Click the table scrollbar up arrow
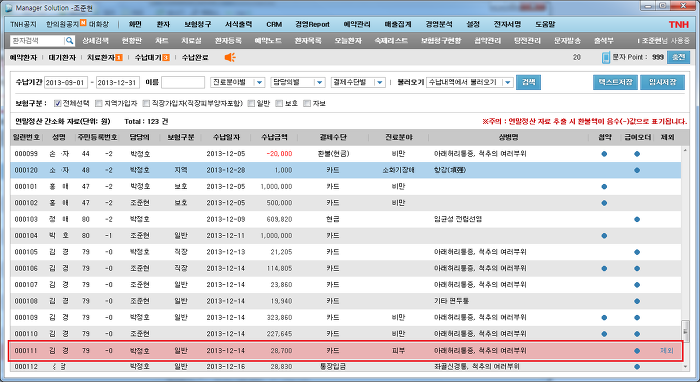The image size is (700, 382). (x=685, y=151)
